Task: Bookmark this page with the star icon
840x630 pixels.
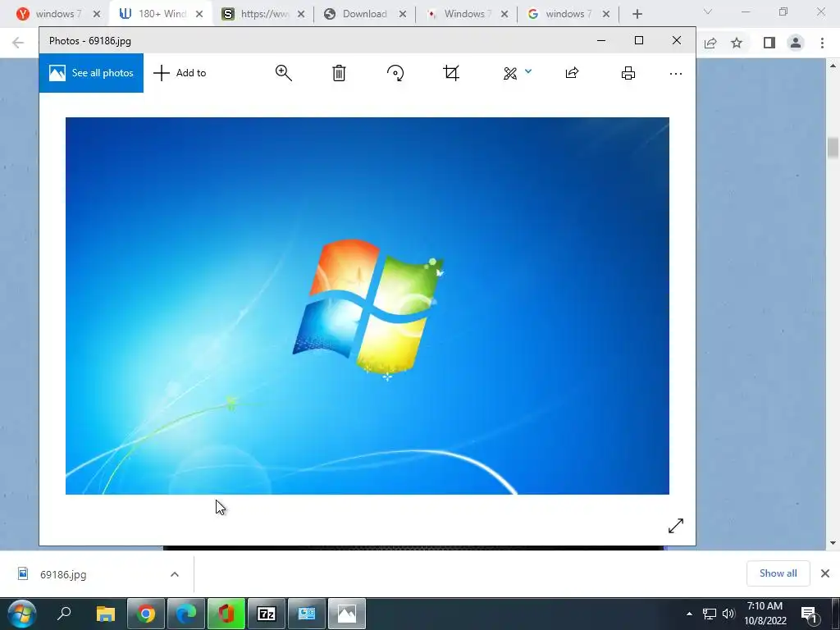Action: (x=737, y=43)
